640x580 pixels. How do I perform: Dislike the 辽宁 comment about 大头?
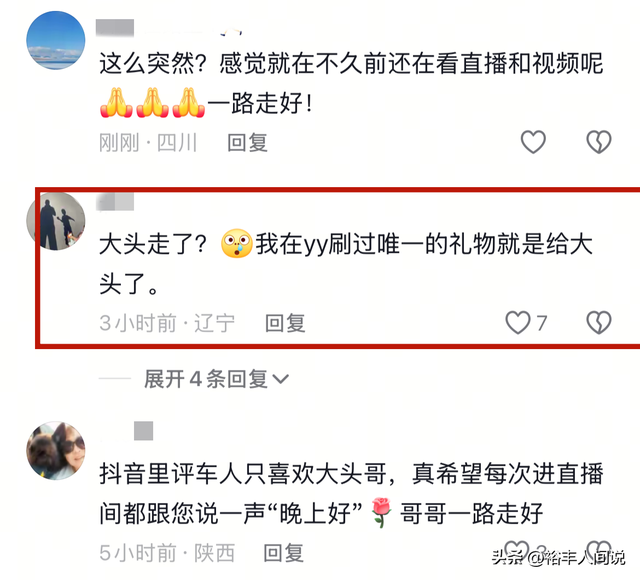pyautogui.click(x=599, y=322)
